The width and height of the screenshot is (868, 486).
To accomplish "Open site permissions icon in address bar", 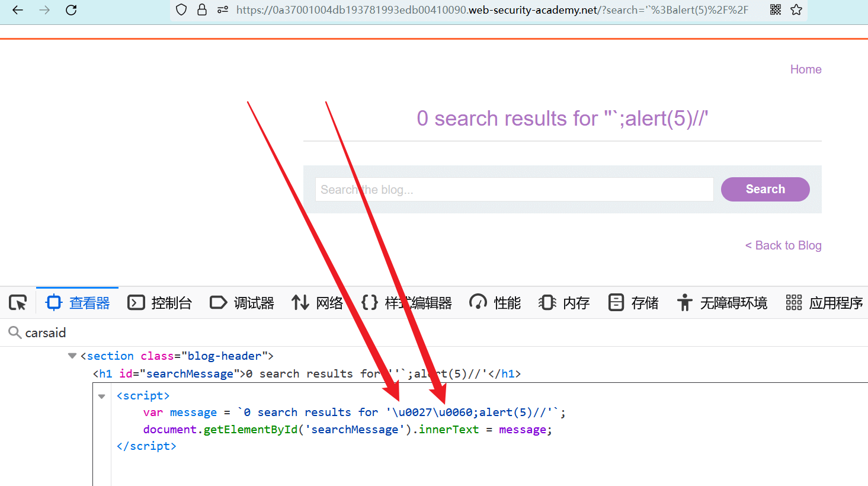I will point(223,10).
